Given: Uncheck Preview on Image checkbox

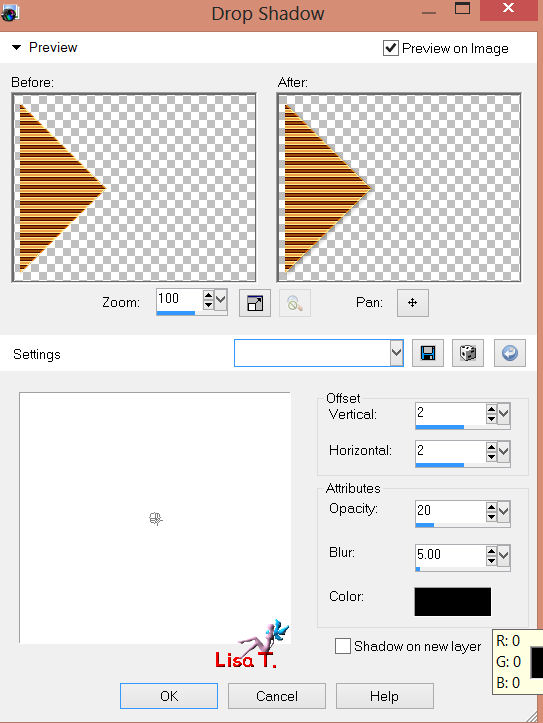Looking at the screenshot, I should [x=391, y=48].
